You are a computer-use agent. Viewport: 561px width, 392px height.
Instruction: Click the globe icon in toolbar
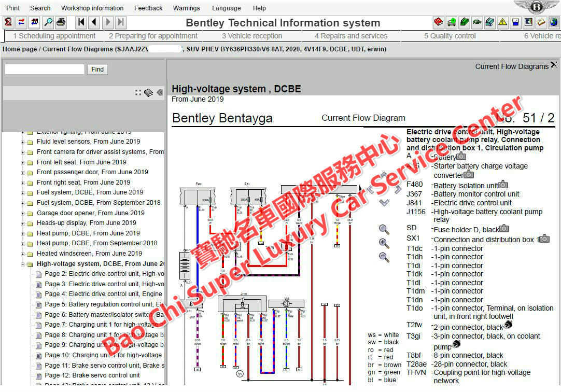coord(554,22)
